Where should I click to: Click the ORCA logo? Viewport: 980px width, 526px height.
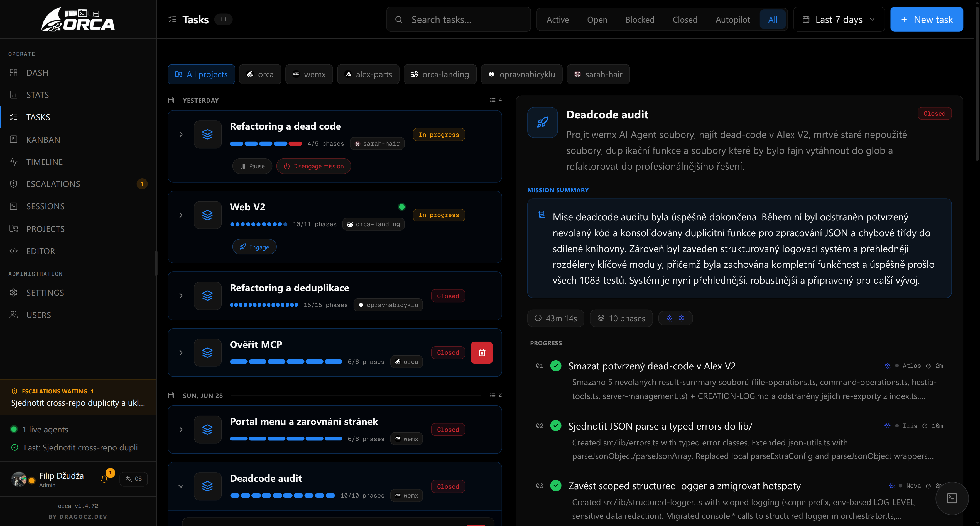(x=78, y=20)
